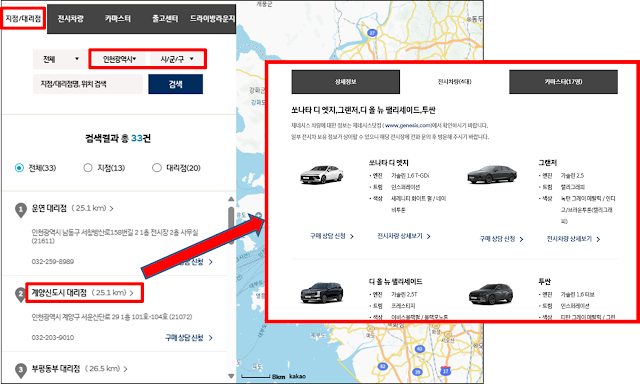Screen dimensions: 640x384
Task: Open the 전시차량 tab
Action: (70, 19)
